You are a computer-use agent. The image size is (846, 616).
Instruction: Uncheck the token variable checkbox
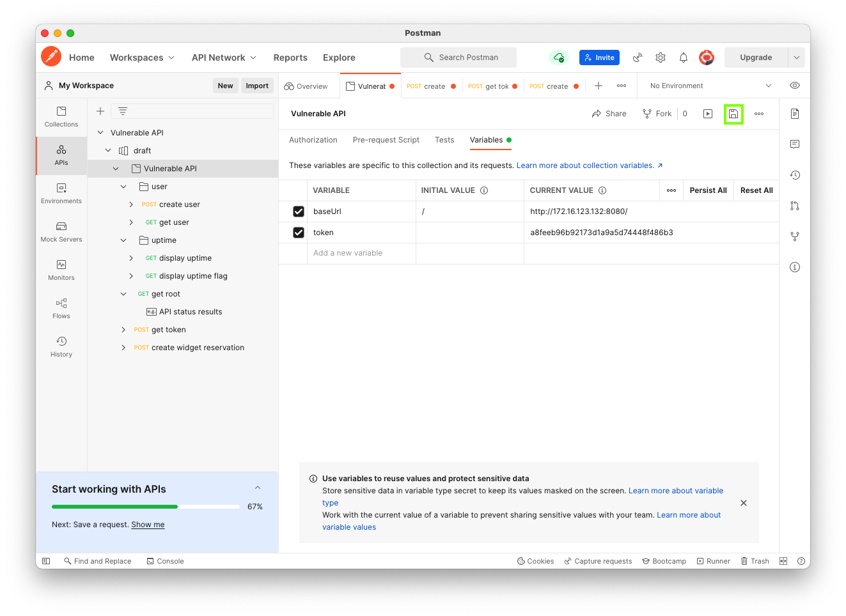click(x=299, y=233)
